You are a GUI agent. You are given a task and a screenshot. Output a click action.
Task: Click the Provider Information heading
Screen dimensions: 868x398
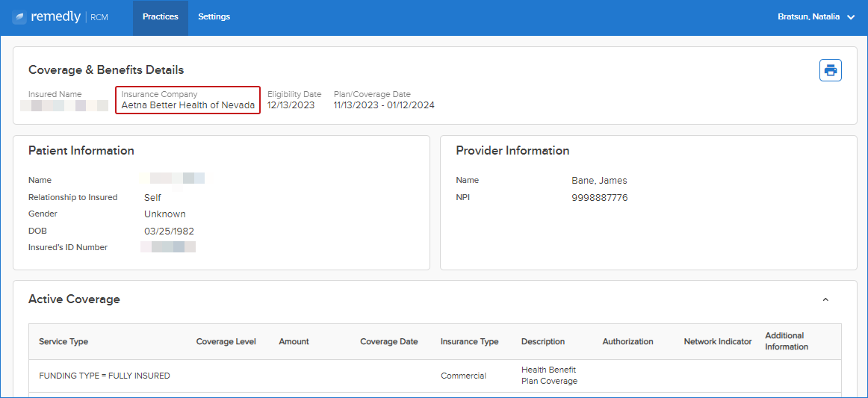(512, 151)
